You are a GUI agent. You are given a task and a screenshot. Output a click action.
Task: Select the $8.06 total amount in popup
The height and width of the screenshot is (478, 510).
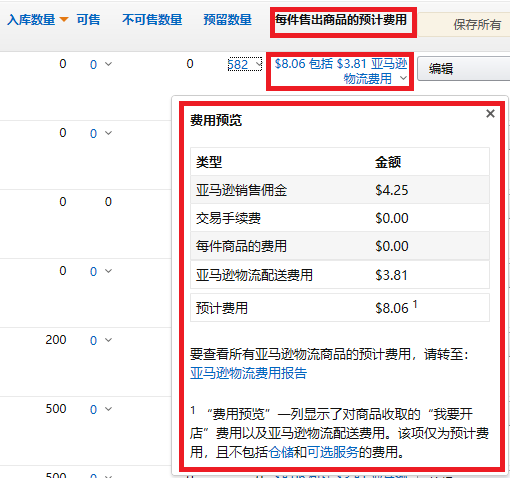tap(392, 308)
